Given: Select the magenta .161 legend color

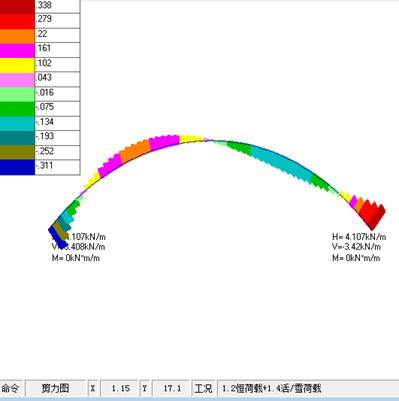Looking at the screenshot, I should [x=17, y=50].
